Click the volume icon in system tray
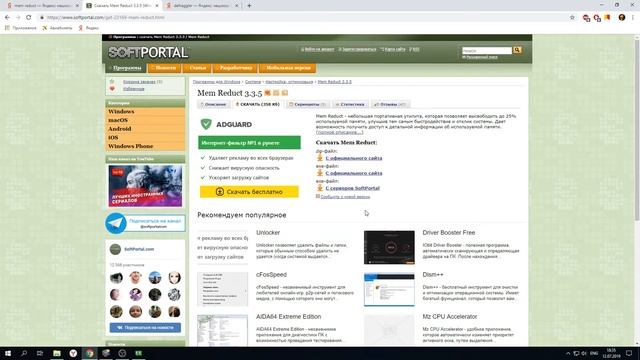 tap(584, 353)
